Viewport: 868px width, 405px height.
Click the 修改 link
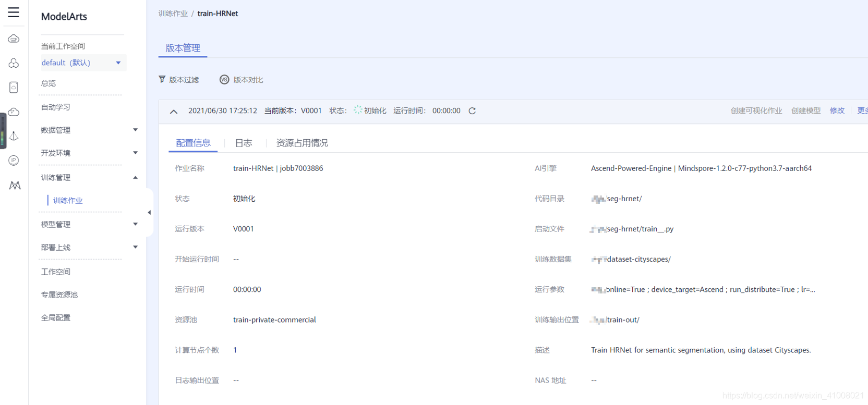tap(837, 111)
